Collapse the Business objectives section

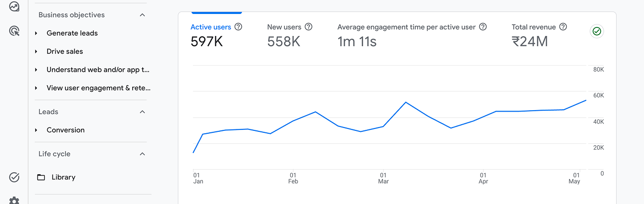pos(142,15)
